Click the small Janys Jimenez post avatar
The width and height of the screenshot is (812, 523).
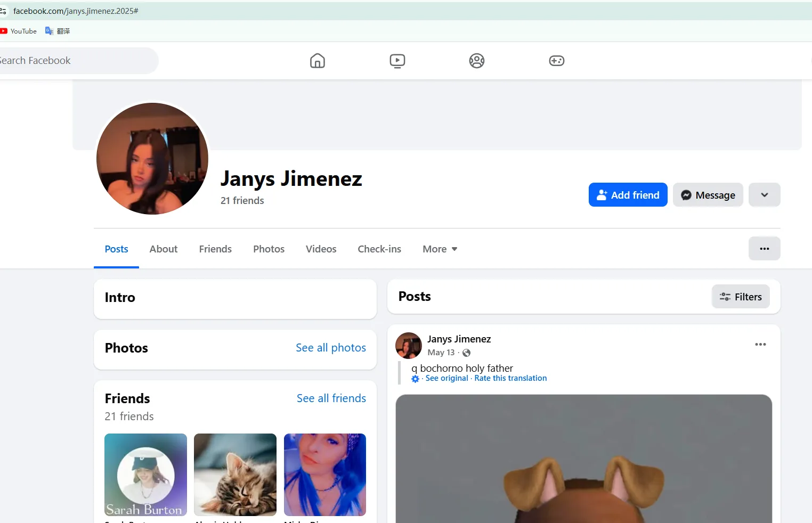point(409,346)
